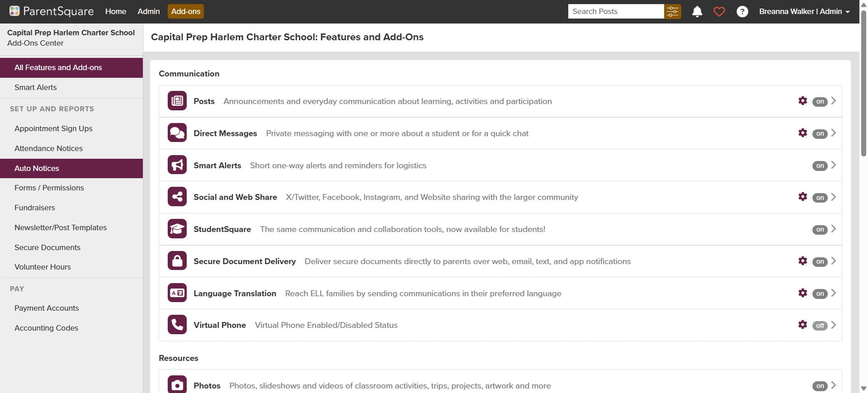Toggle the StudentSquare on switch

pyautogui.click(x=820, y=230)
